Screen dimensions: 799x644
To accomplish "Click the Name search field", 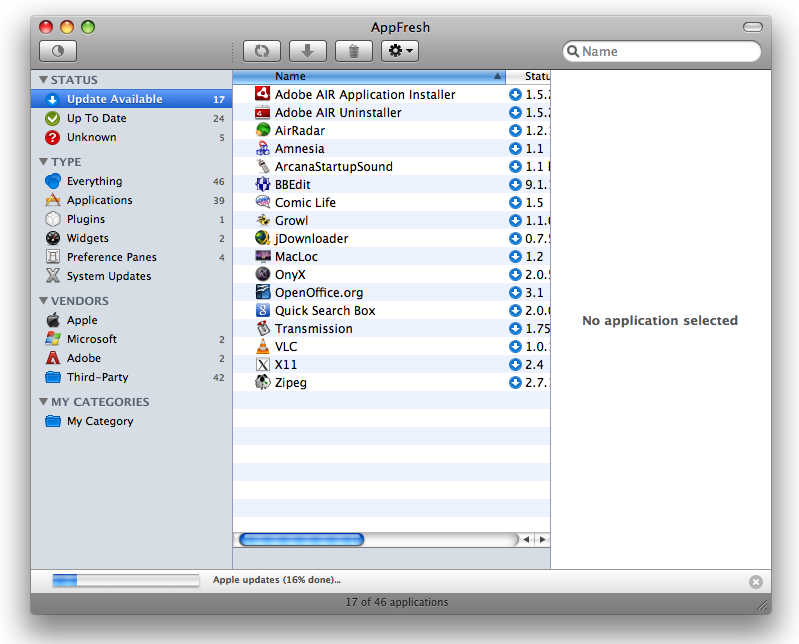I will click(661, 51).
